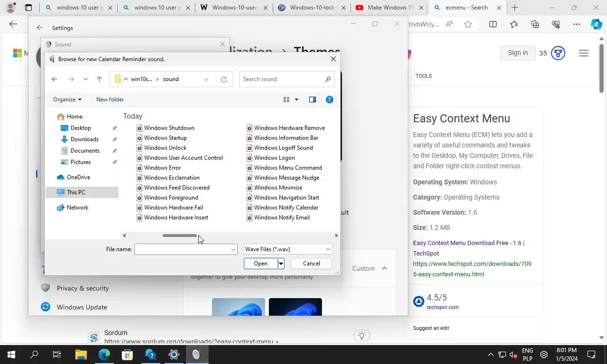
Task: Refresh the sound folder listing
Action: [x=224, y=79]
